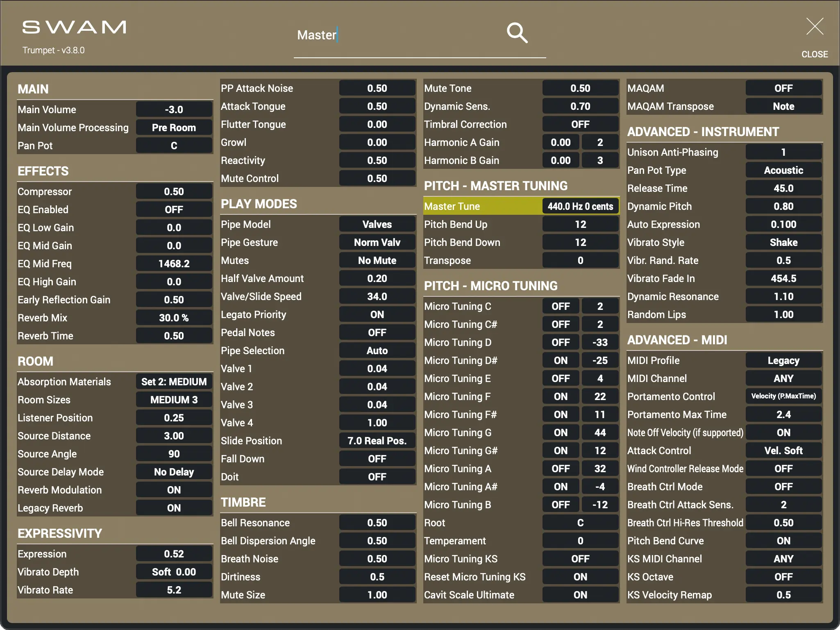Open Mutes No Mute selector

click(377, 261)
